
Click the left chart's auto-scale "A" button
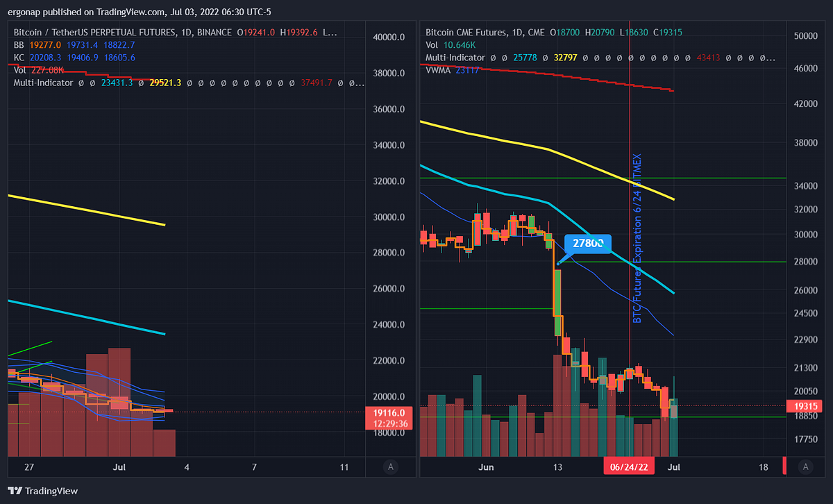[x=390, y=467]
